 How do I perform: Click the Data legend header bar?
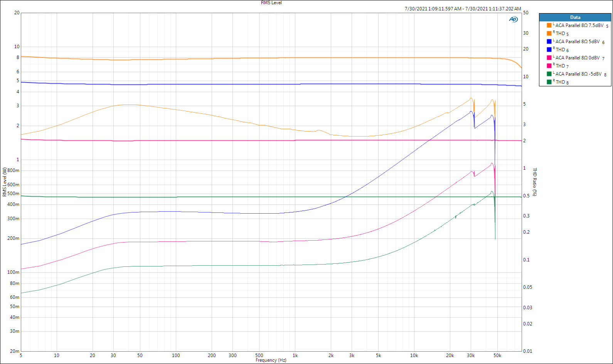575,17
